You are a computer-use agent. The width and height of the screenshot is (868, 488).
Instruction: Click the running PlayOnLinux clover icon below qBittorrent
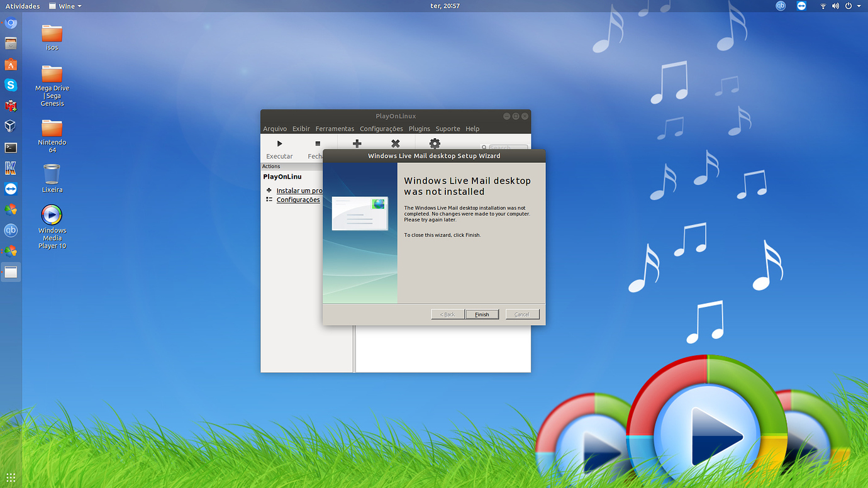(11, 251)
